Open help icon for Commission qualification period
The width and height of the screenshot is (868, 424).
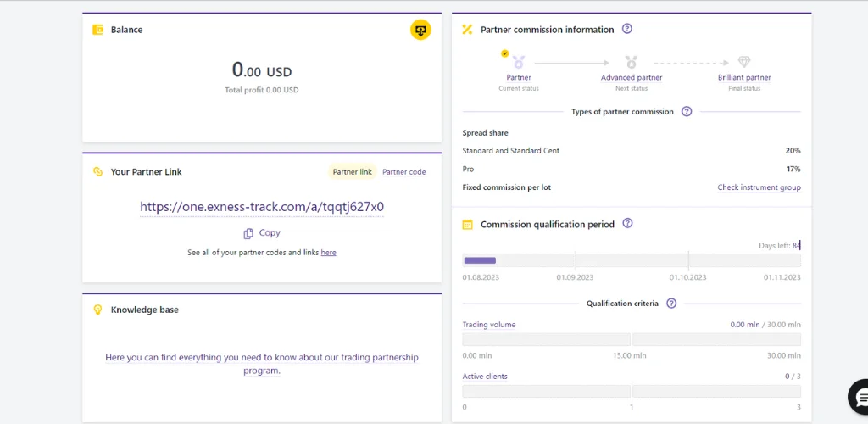coord(628,224)
